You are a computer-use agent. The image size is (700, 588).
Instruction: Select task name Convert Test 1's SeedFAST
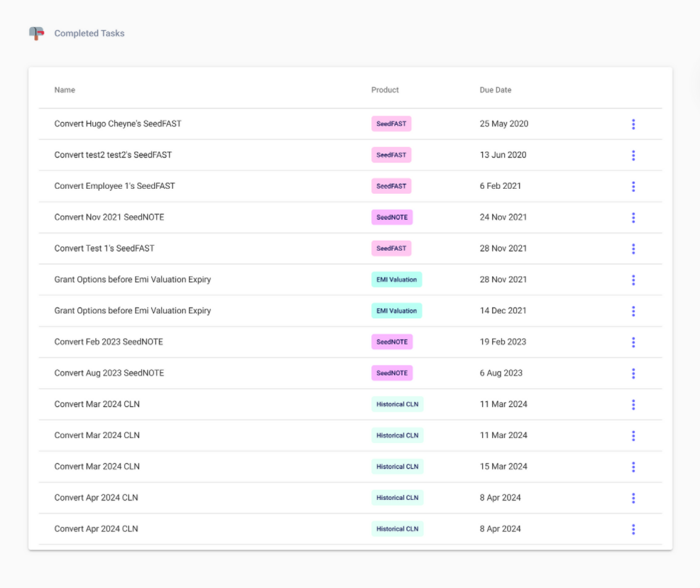[104, 249]
